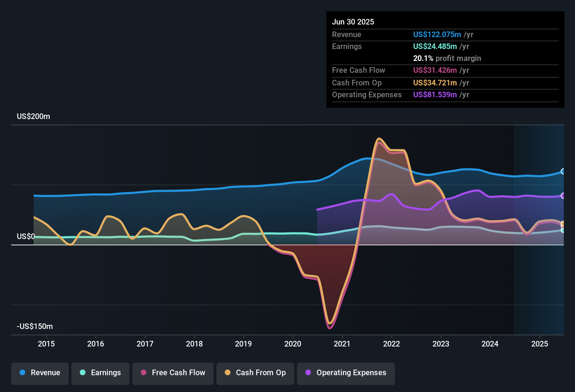Hide the Earnings series via legend

click(101, 373)
